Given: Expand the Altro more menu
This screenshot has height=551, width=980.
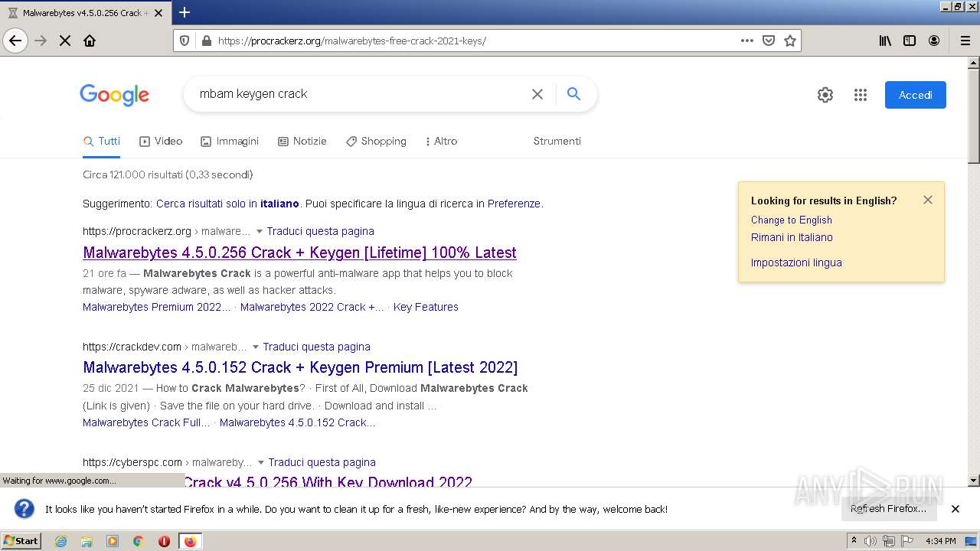Looking at the screenshot, I should (x=441, y=141).
